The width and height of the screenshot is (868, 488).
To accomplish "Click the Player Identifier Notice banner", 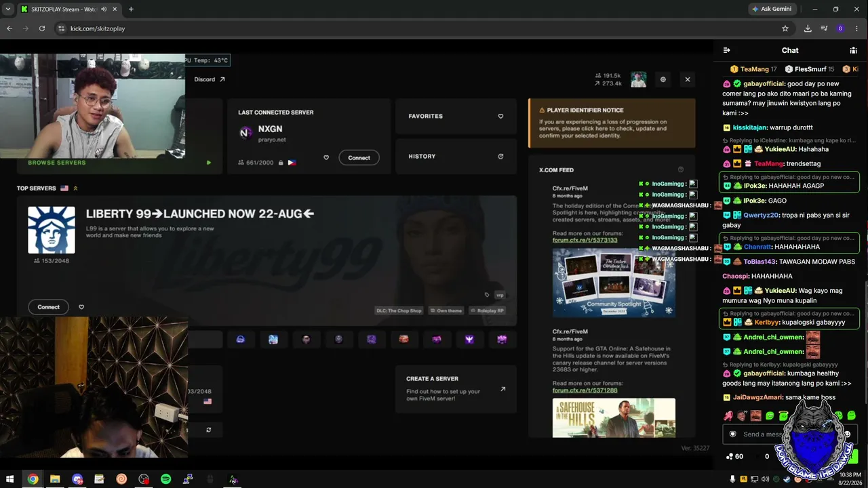I will pos(612,123).
